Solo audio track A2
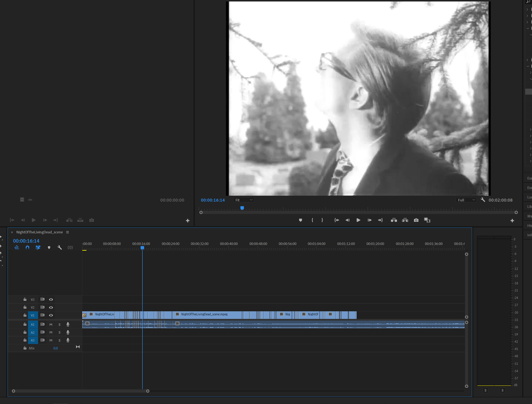 pyautogui.click(x=59, y=333)
